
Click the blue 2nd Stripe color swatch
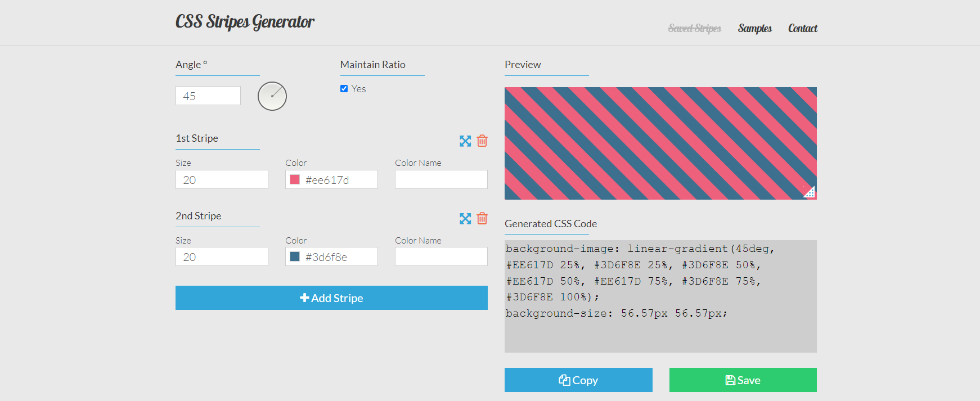(295, 257)
